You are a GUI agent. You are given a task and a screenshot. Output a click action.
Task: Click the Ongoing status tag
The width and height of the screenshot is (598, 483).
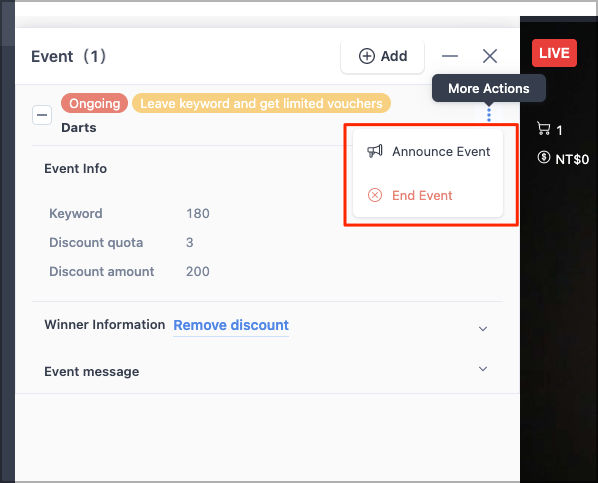tap(94, 103)
